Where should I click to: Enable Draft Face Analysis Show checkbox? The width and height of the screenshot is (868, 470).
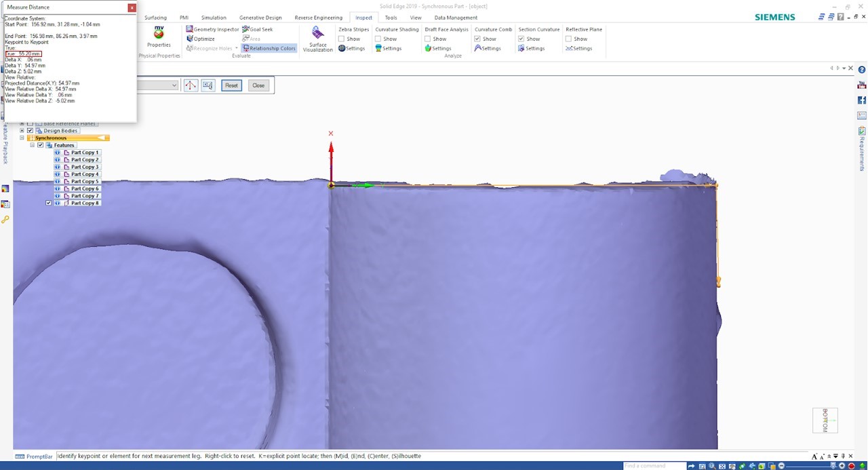[427, 39]
